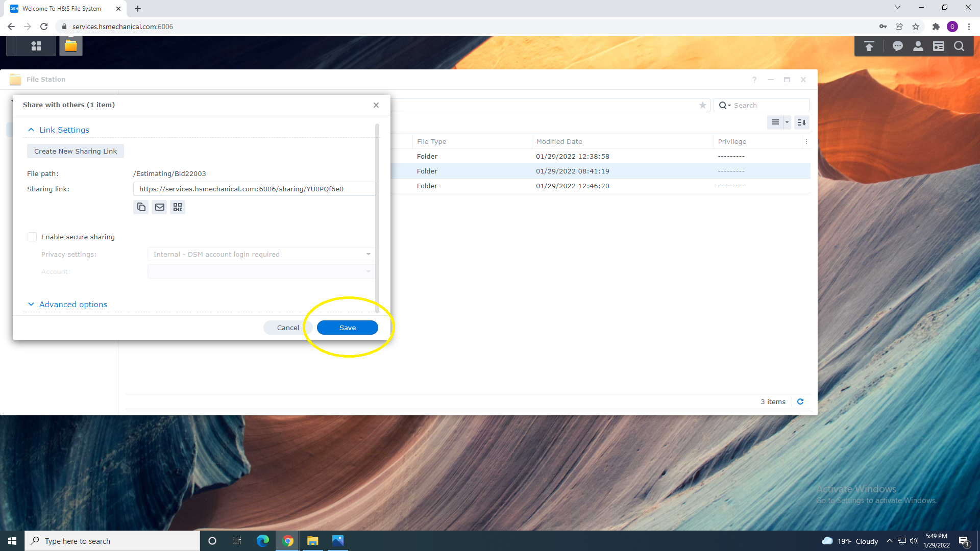Open Microsoft Edge from taskbar
This screenshot has width=980, height=551.
pos(263,541)
